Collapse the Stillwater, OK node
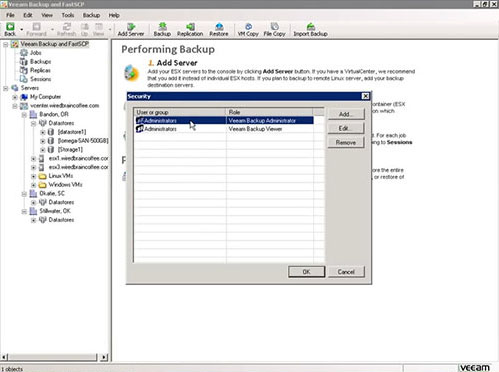499x372 pixels. 24,211
